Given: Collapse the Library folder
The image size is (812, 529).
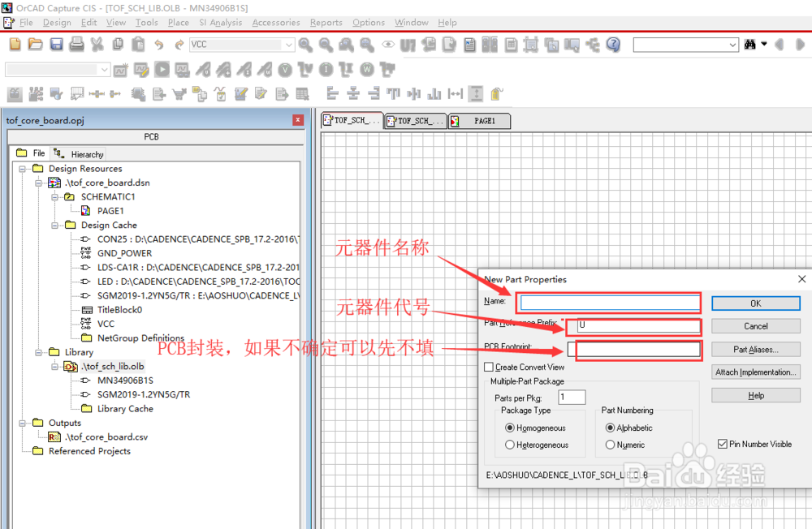Looking at the screenshot, I should pos(38,352).
